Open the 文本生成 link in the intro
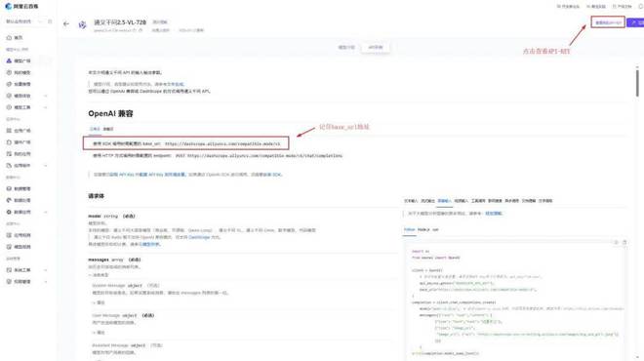644x361 pixels. point(175,84)
